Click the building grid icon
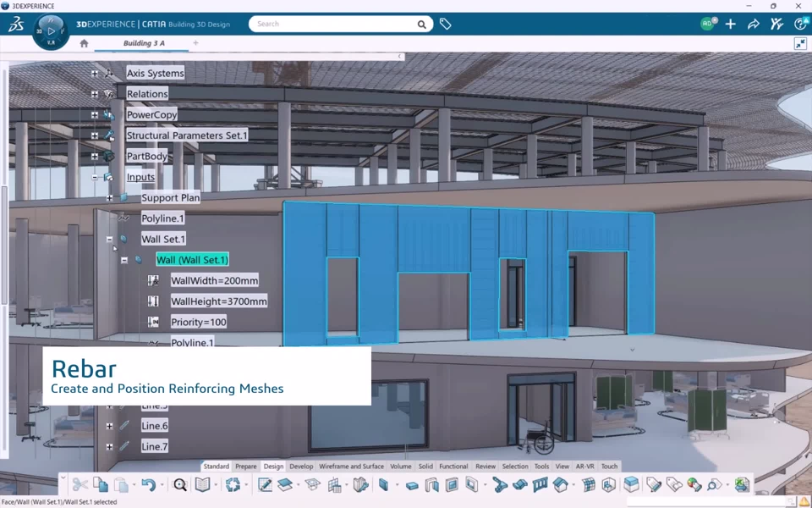This screenshot has height=508, width=812. pyautogui.click(x=335, y=484)
